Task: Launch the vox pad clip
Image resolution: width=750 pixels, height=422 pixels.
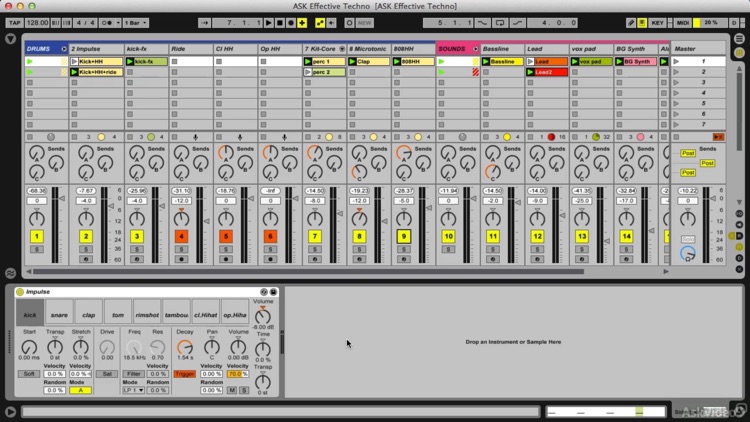Action: click(574, 62)
